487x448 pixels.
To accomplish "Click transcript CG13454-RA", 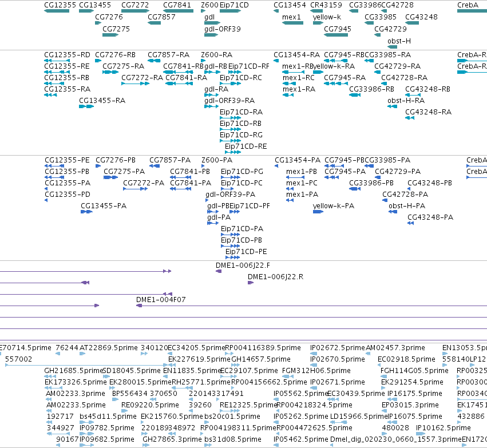I will point(296,55).
